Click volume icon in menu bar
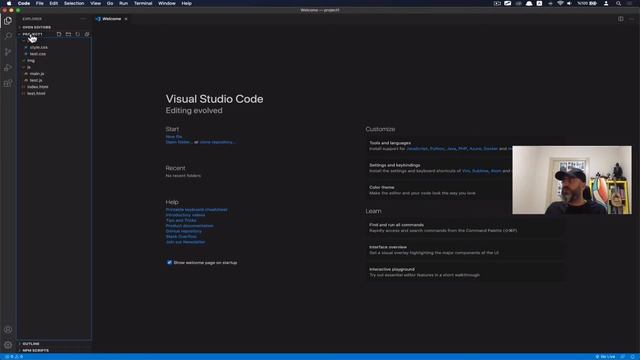This screenshot has width=640, height=360. click(x=569, y=3)
